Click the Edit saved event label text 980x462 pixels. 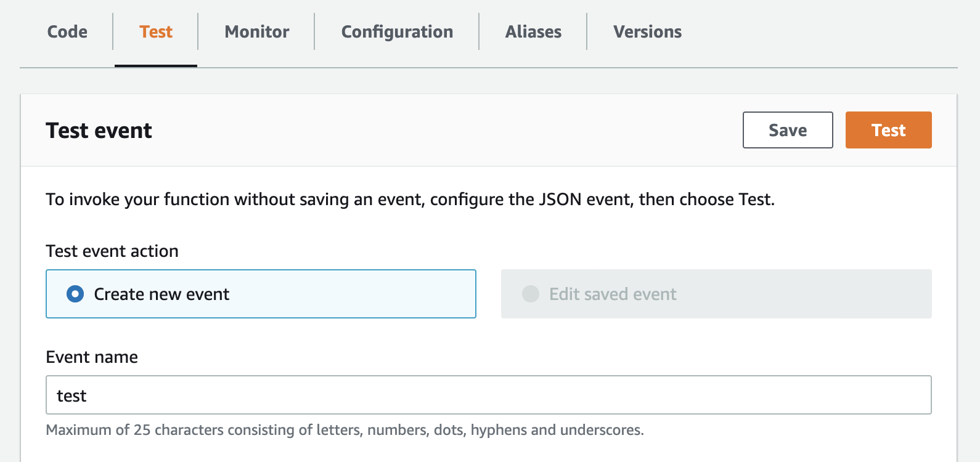613,294
